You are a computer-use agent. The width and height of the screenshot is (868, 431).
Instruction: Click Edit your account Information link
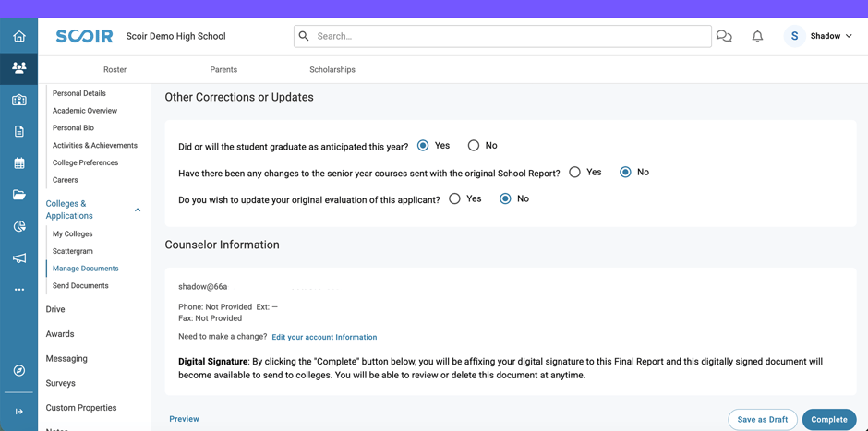pos(324,338)
